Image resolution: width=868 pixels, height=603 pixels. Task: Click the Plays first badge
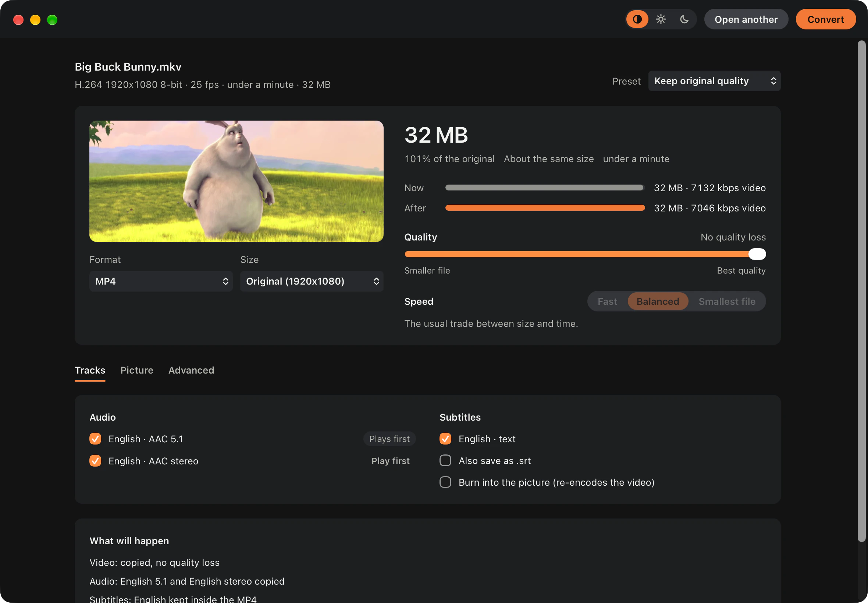[389, 439]
